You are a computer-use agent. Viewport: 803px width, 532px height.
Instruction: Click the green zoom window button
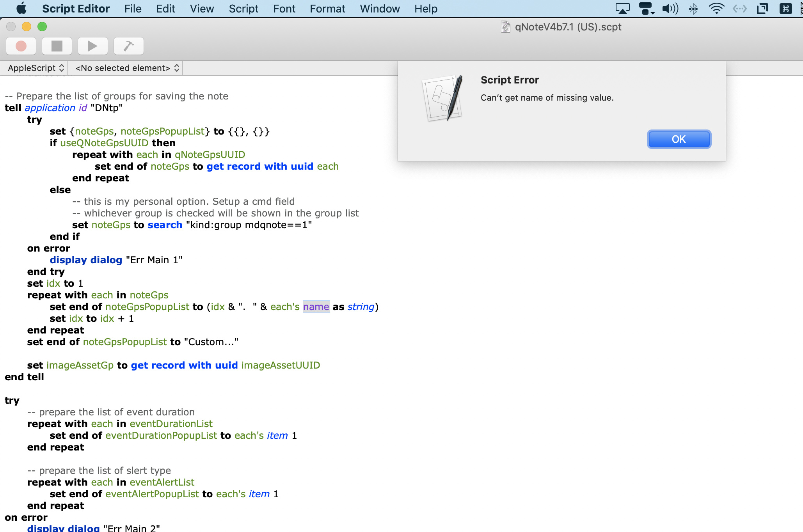[42, 27]
